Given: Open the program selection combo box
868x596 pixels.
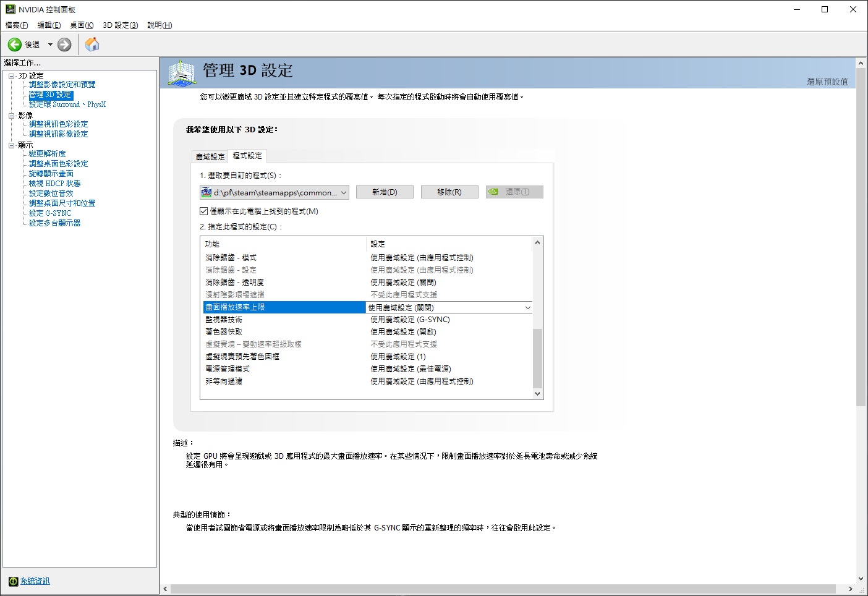Looking at the screenshot, I should tap(274, 192).
